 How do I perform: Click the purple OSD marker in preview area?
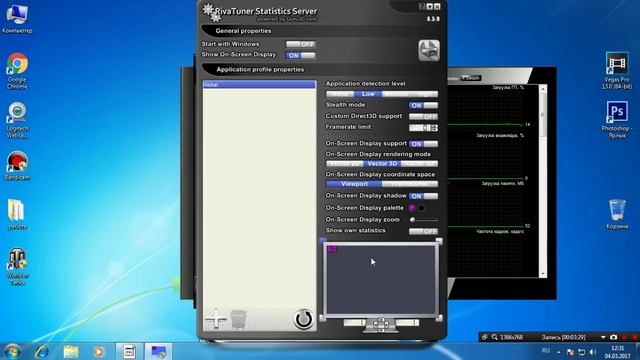point(332,249)
